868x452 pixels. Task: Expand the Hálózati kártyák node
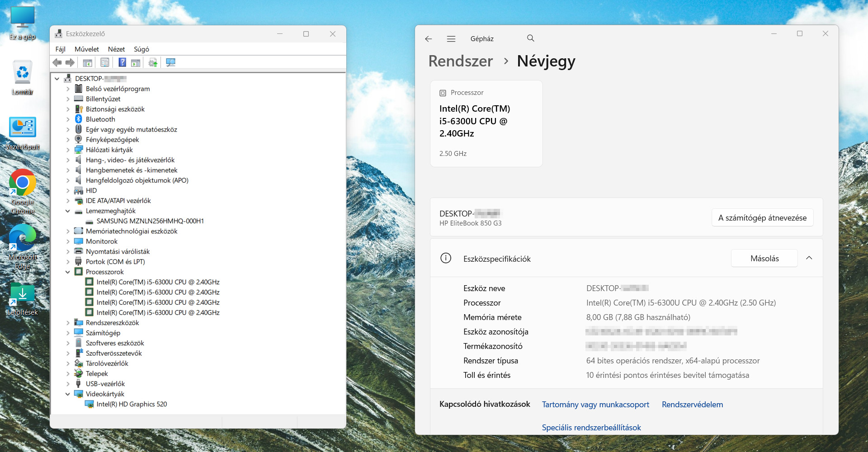tap(68, 150)
